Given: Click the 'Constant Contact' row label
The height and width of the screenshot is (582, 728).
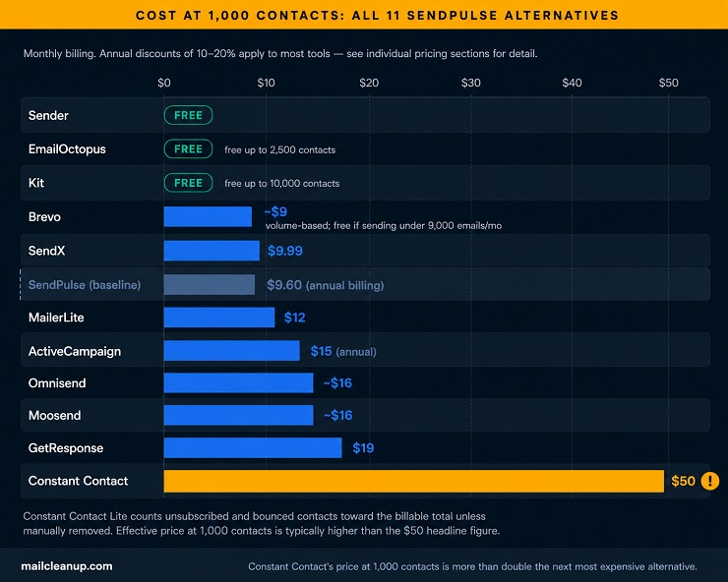Looking at the screenshot, I should point(78,481).
